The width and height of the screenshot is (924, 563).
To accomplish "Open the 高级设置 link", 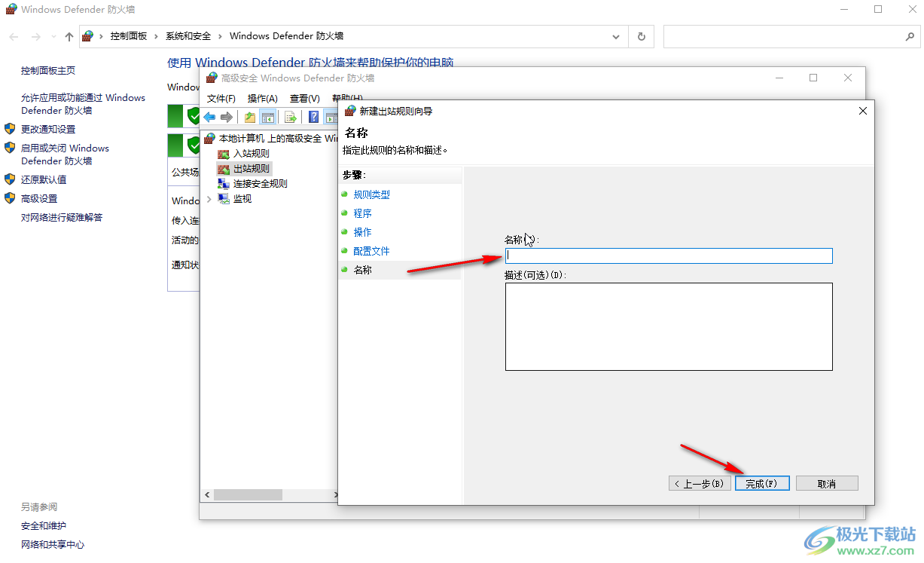I will [39, 198].
